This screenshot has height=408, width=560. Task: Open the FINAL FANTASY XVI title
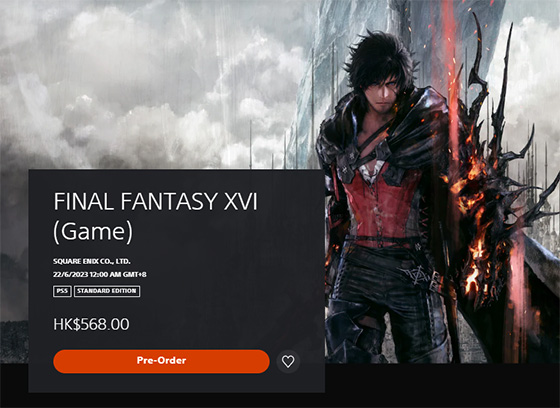click(155, 201)
